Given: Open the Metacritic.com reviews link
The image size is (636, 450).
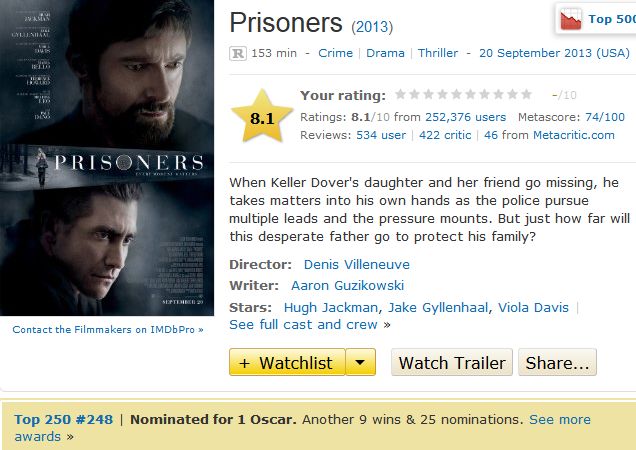Looking at the screenshot, I should tap(573, 135).
